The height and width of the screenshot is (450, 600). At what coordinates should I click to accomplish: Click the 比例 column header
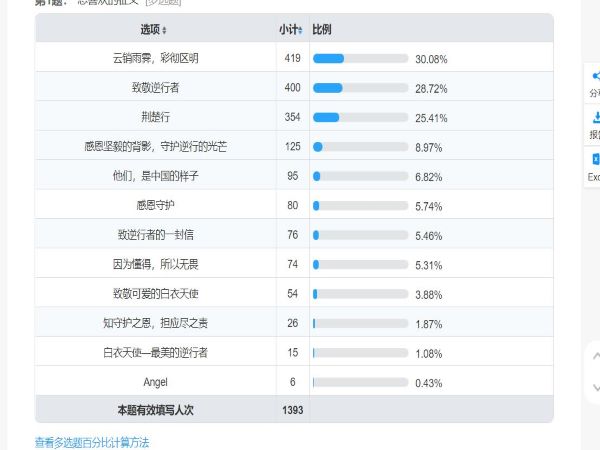pyautogui.click(x=321, y=29)
